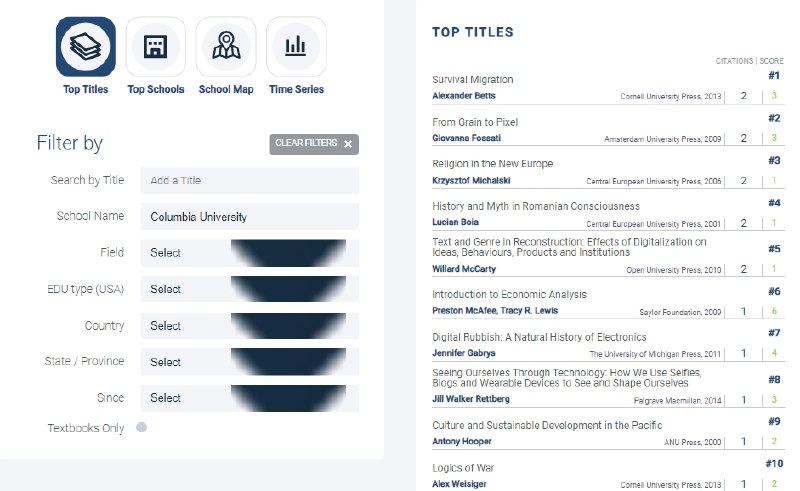Open the School Map pin icon

coord(226,47)
